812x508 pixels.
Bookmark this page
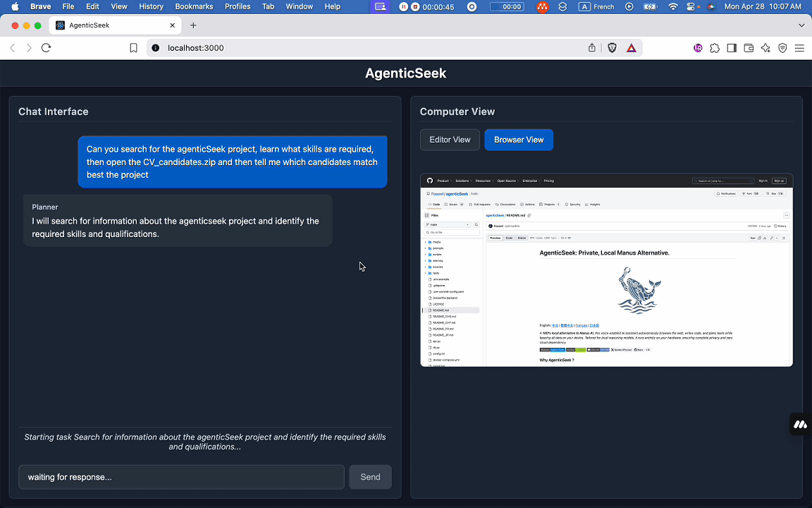pyautogui.click(x=134, y=48)
